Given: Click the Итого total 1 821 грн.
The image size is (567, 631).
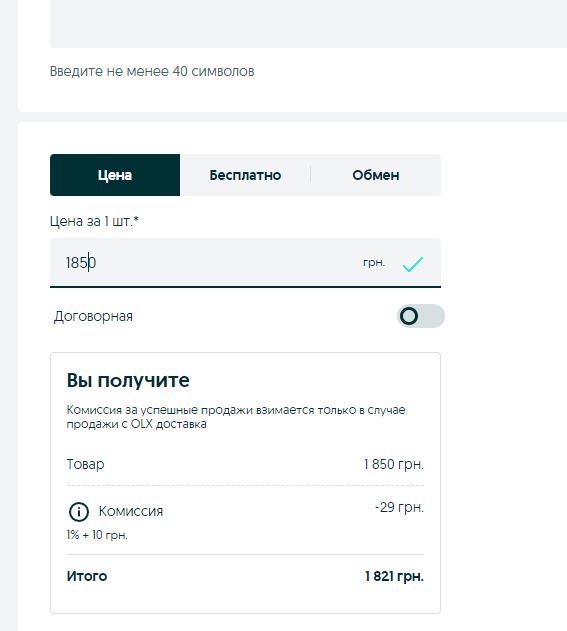Looking at the screenshot, I should [x=394, y=576].
